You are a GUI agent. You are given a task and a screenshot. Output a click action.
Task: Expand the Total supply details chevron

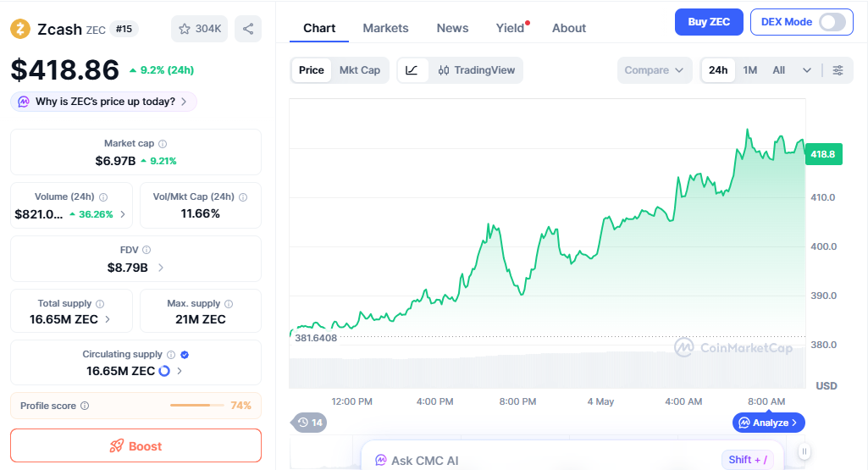108,319
